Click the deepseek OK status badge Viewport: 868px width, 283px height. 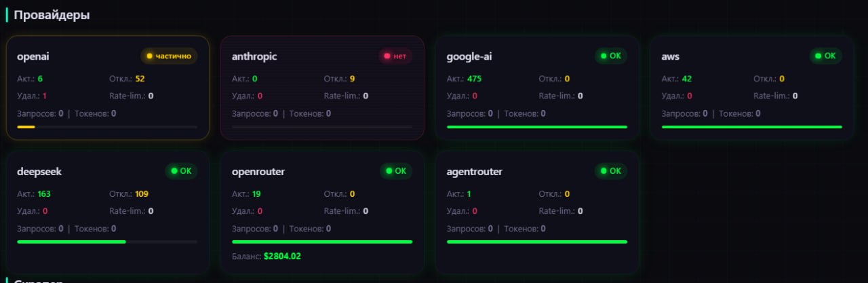click(181, 171)
